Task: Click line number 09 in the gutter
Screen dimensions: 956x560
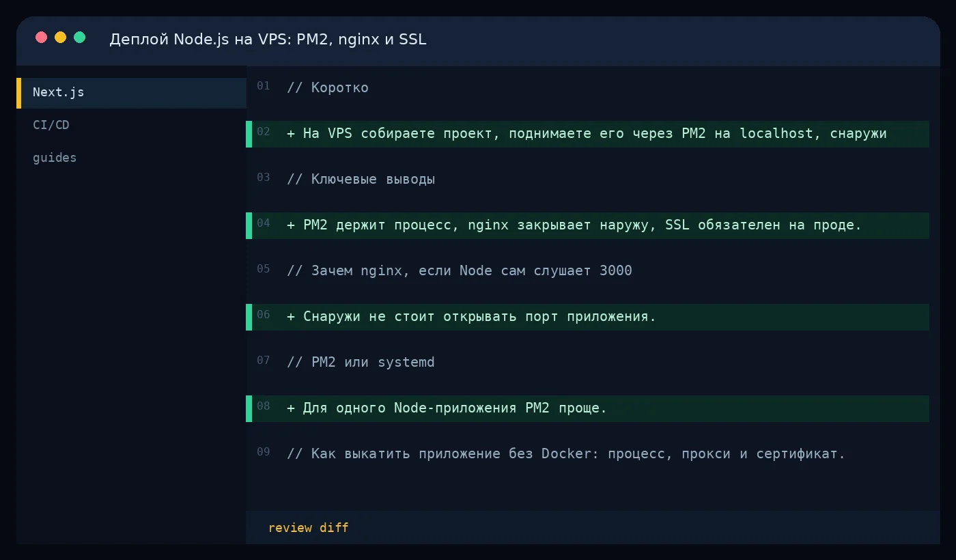Action: 264,452
